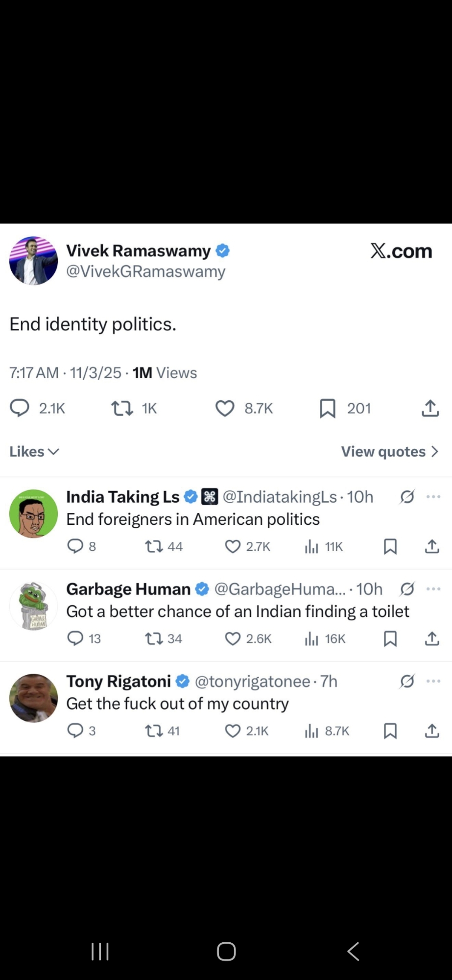
Task: Tap Android recent apps navigation button
Action: click(100, 951)
